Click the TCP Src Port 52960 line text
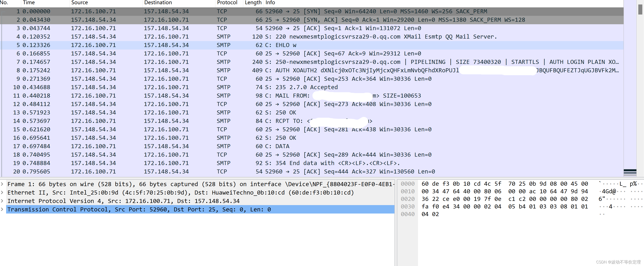The height and width of the screenshot is (266, 644). click(x=139, y=210)
